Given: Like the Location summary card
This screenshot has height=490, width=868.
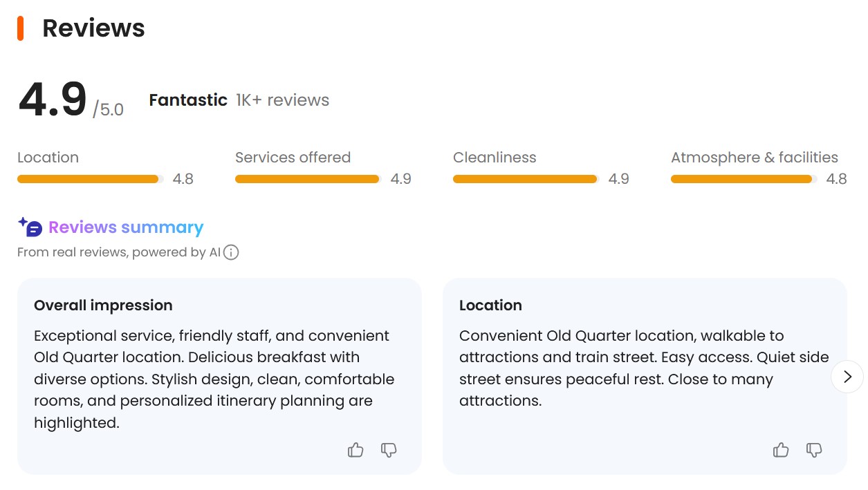Looking at the screenshot, I should (781, 451).
